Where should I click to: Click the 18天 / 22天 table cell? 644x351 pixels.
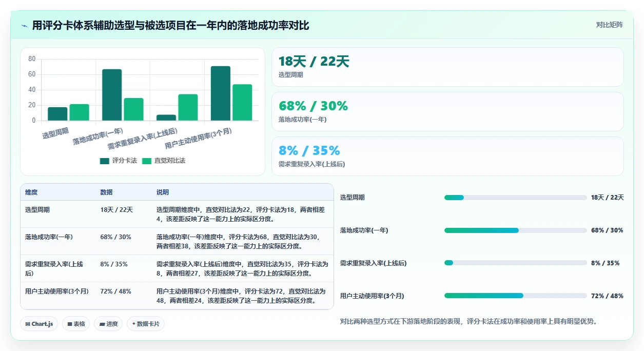tap(116, 210)
